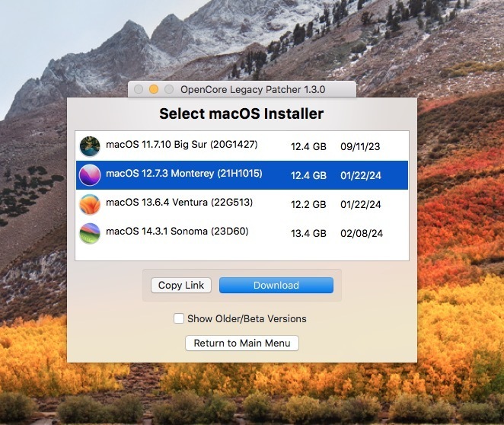
Task: Click the 02/08/24 date for Sonoma
Action: tap(362, 233)
